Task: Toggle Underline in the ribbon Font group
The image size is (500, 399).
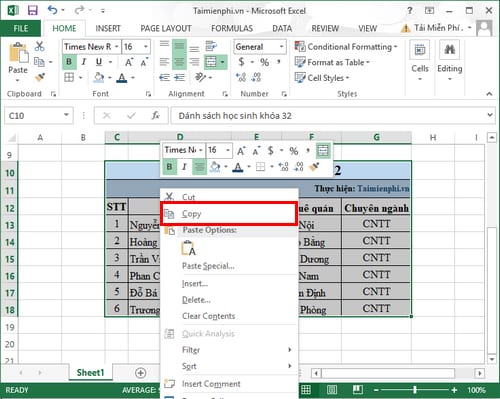Action: pyautogui.click(x=99, y=62)
